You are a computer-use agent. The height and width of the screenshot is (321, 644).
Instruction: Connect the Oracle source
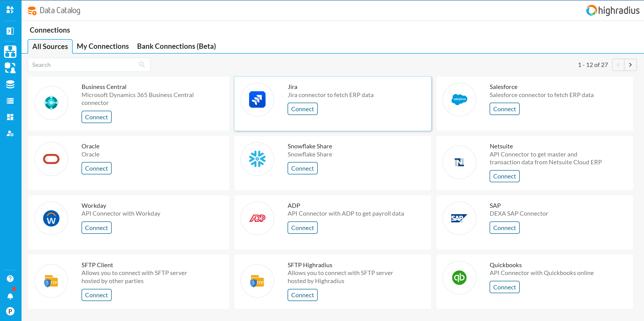96,168
